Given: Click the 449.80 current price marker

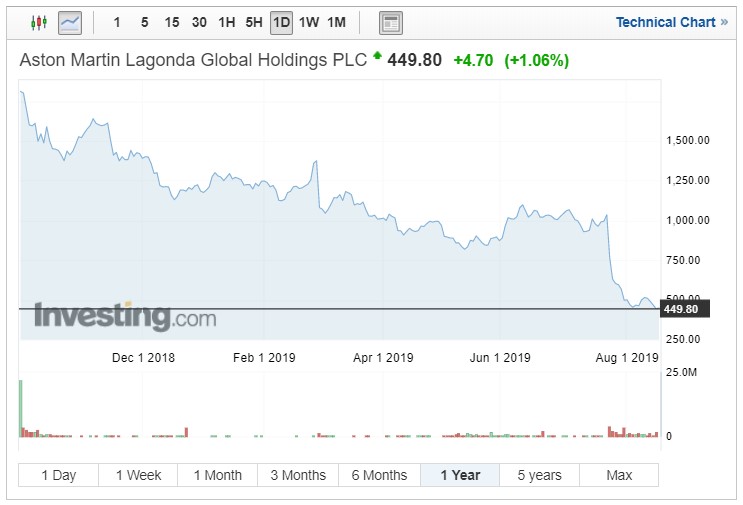Looking at the screenshot, I should [x=685, y=309].
